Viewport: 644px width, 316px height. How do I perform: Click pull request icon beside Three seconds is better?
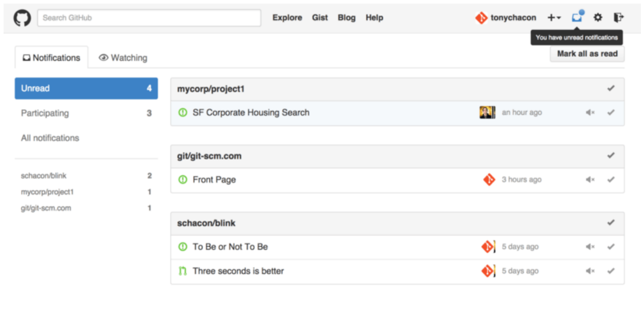183,271
